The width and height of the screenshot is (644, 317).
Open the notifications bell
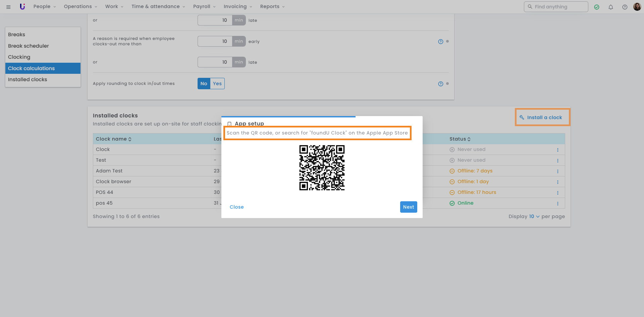(611, 7)
